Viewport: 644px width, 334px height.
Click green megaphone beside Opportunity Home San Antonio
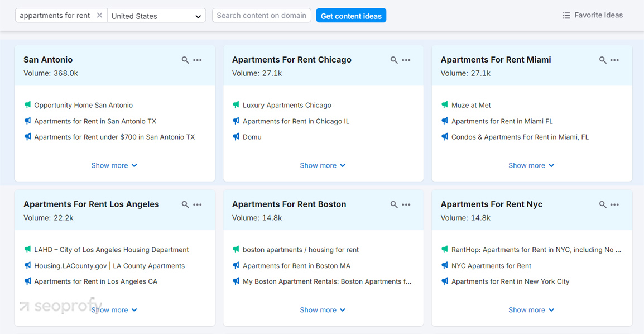point(27,105)
